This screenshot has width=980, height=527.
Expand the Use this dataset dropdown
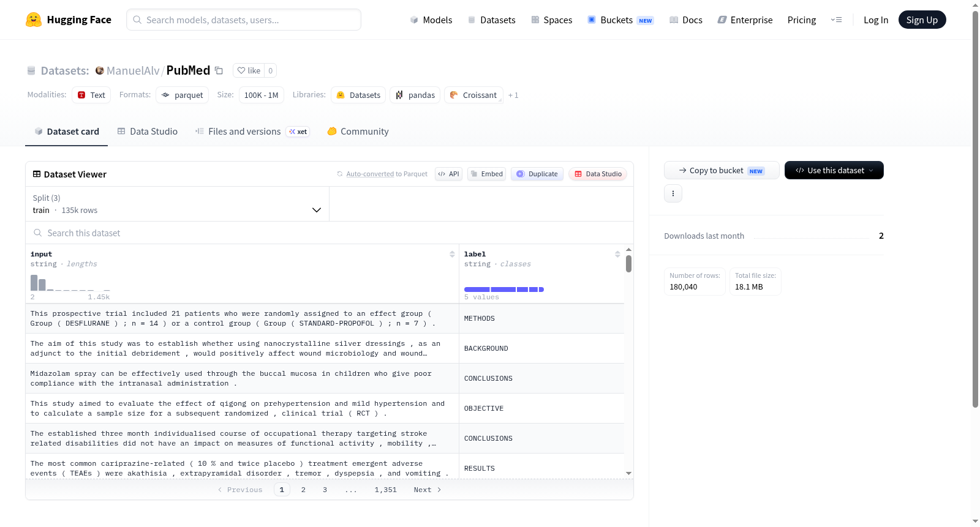pos(834,170)
